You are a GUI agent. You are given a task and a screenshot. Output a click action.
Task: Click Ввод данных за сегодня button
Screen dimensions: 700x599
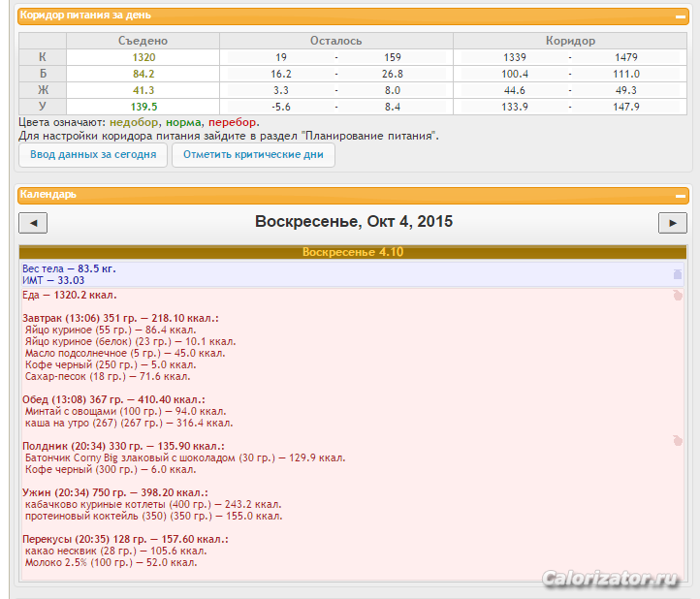click(x=93, y=155)
